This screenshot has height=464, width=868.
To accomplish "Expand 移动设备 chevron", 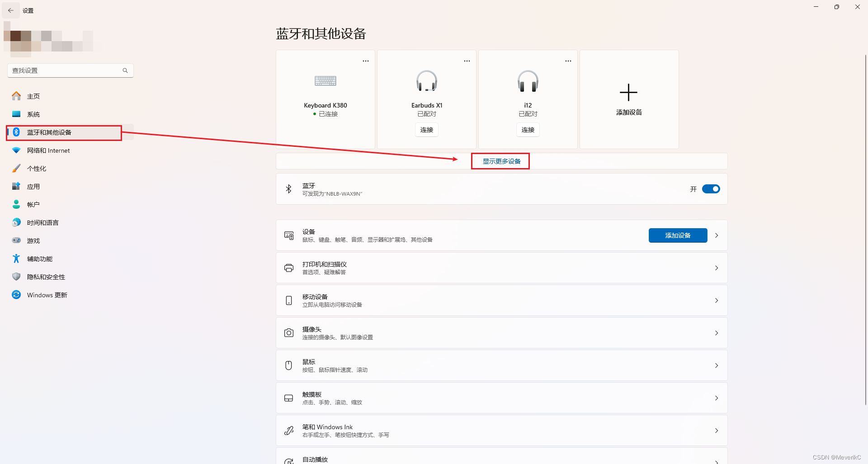I will pyautogui.click(x=717, y=300).
